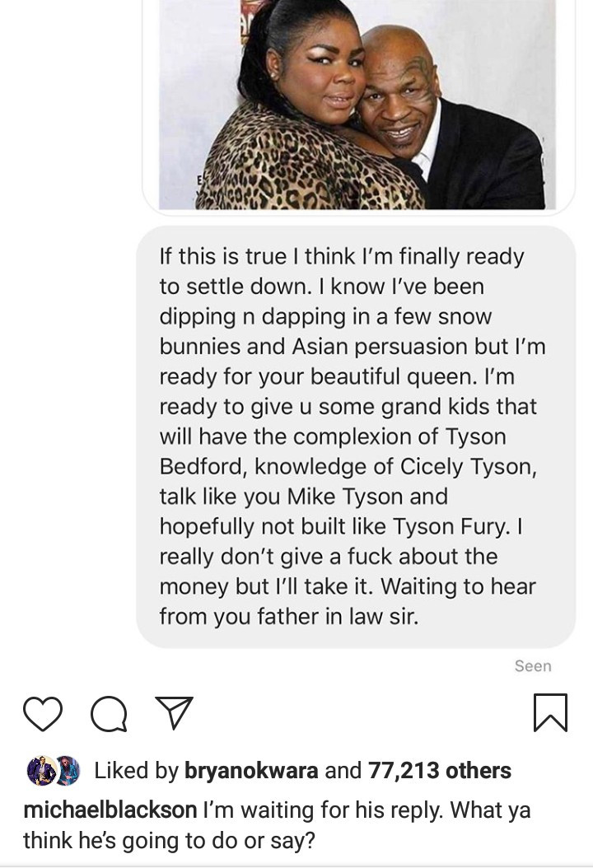This screenshot has width=593, height=868.
Task: Click the 'Seen' status under the message
Action: tap(533, 666)
